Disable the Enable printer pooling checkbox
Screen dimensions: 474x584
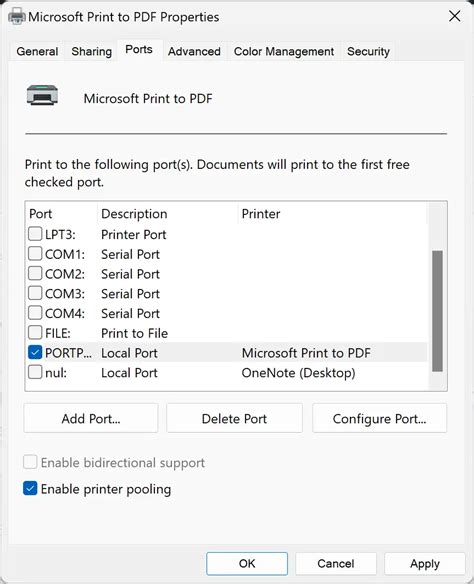(30, 489)
